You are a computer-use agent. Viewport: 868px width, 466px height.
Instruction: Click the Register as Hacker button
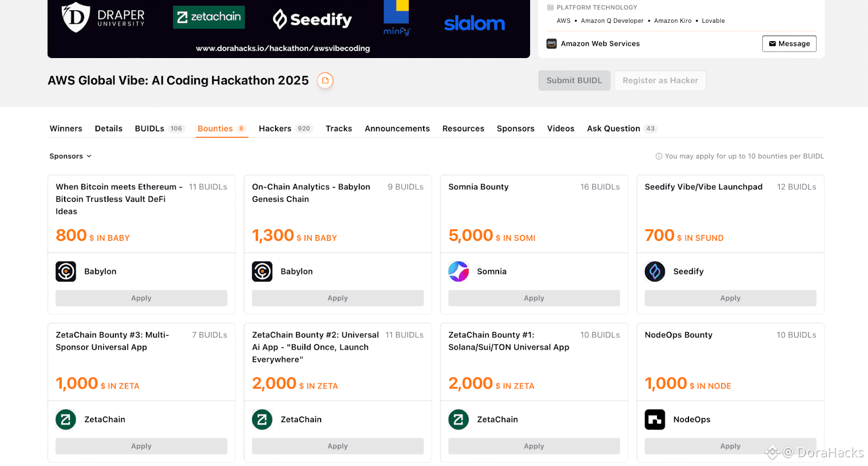click(x=660, y=80)
